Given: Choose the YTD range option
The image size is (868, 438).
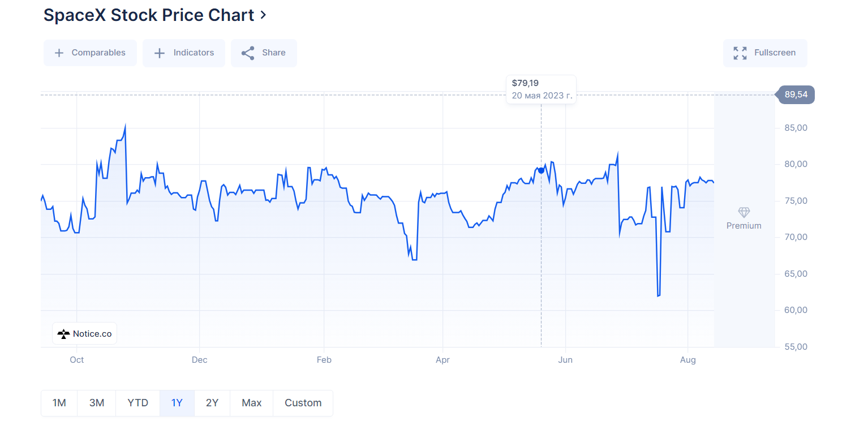Looking at the screenshot, I should (x=138, y=403).
